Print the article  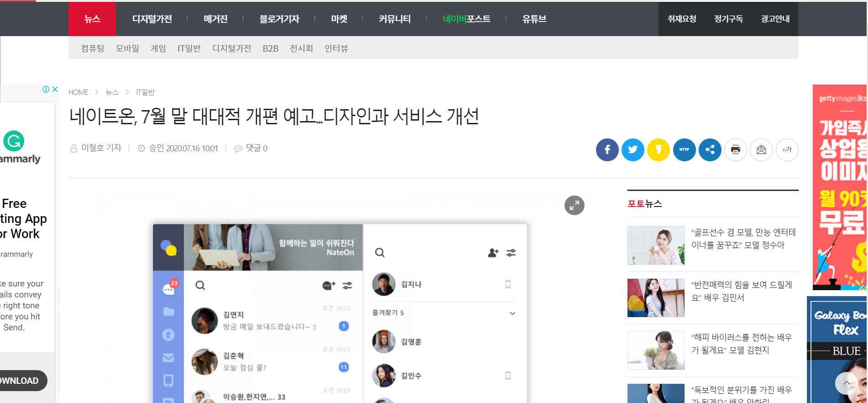(x=736, y=150)
